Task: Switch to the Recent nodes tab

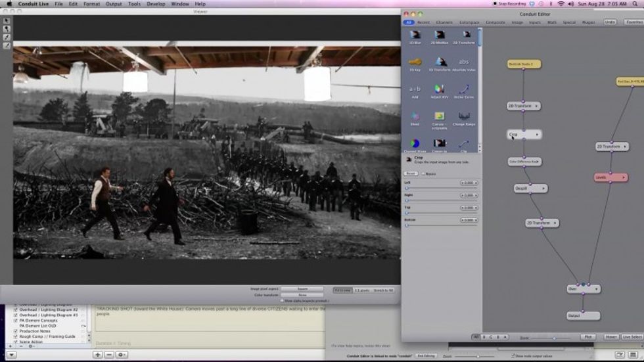Action: (423, 22)
